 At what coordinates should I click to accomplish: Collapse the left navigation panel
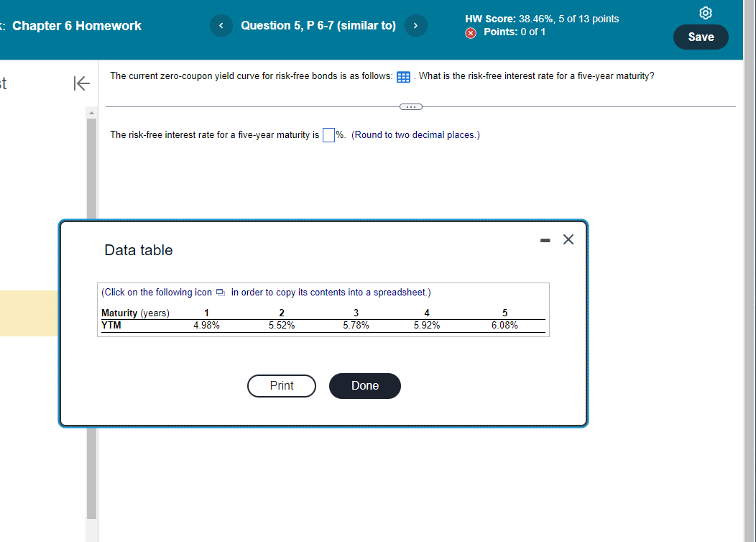coord(81,83)
